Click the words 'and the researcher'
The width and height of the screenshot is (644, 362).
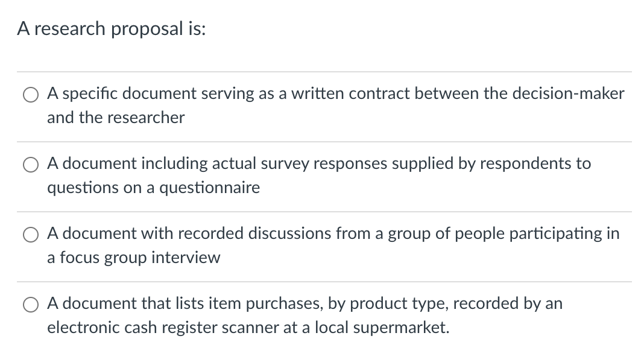116,117
